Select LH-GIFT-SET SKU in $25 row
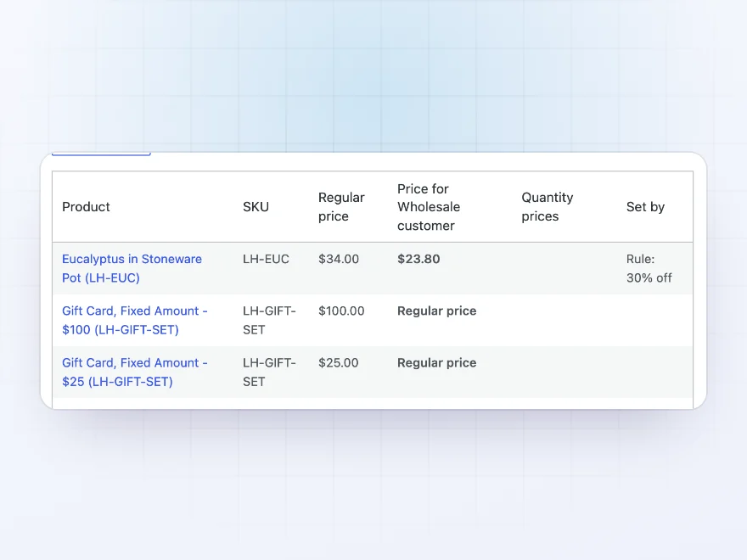This screenshot has height=560, width=747. [x=269, y=372]
